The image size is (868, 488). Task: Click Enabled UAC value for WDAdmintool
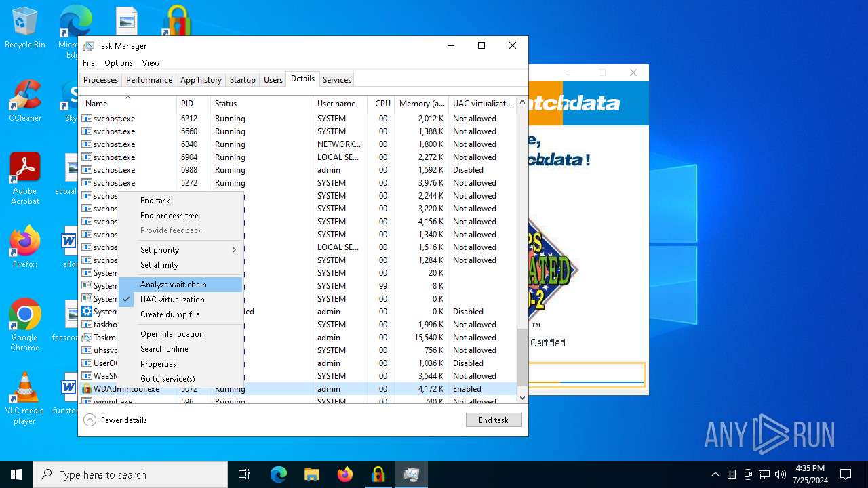click(x=467, y=389)
